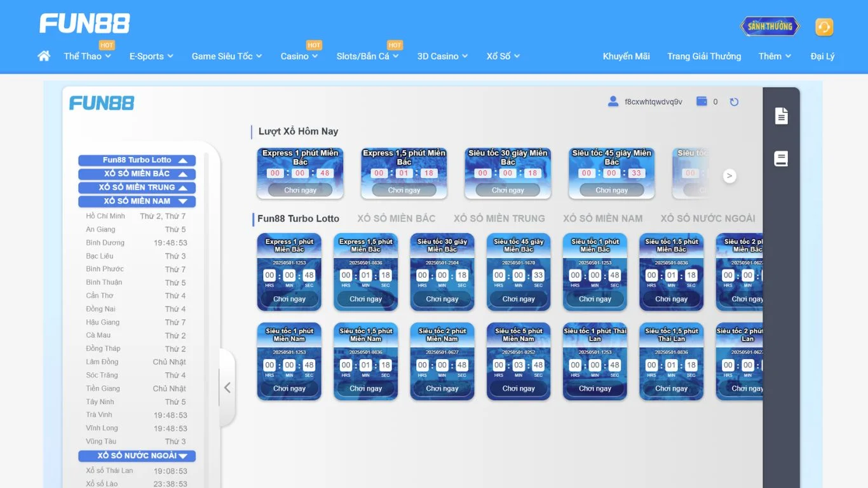
Task: Open the Casino dropdown menu
Action: [x=299, y=57]
